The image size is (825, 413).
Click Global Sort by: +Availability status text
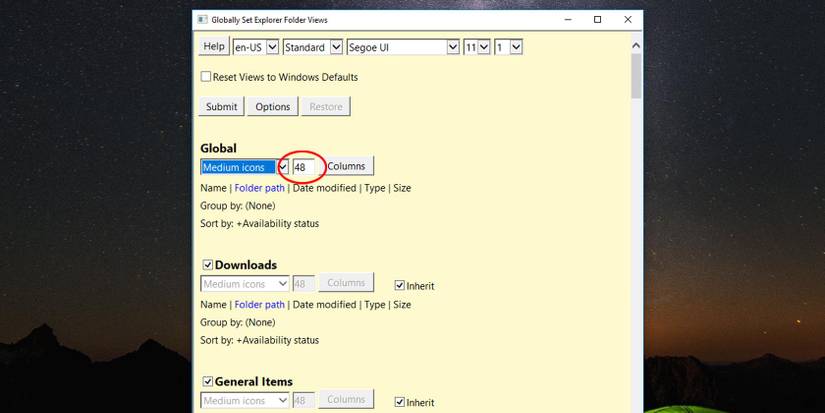259,224
